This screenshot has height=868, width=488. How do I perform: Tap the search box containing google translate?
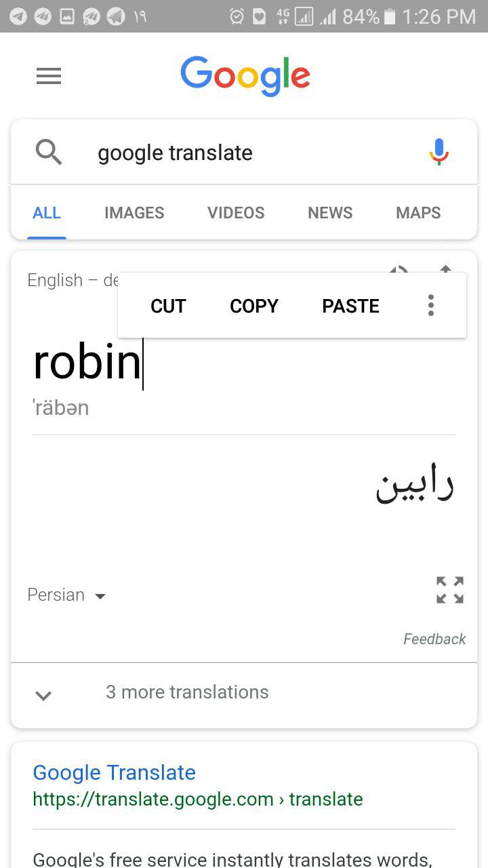click(x=244, y=153)
